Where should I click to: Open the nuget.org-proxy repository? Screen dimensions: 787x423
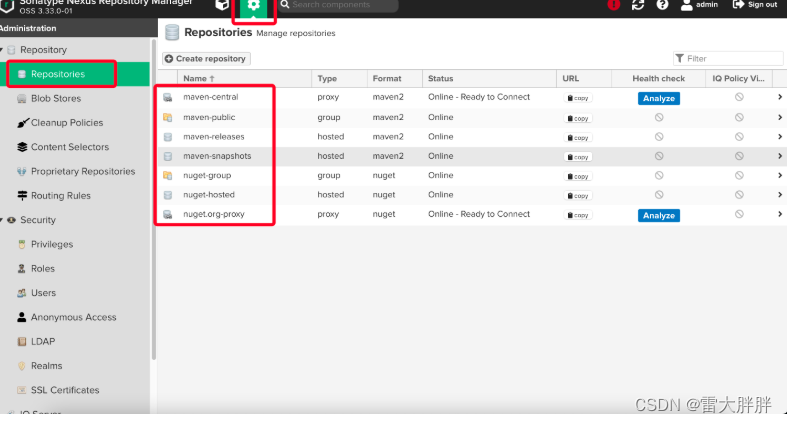(214, 214)
